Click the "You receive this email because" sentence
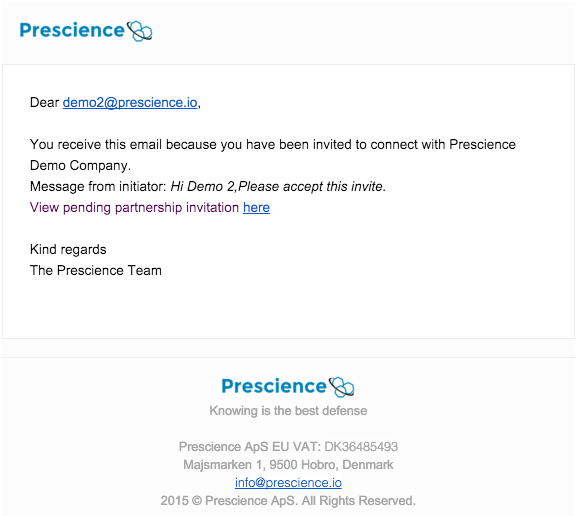Screen dimensions: 577x516 tap(273, 145)
